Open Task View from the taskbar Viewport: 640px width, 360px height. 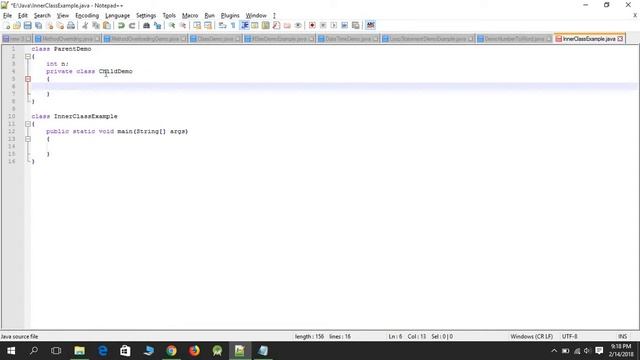pyautogui.click(x=56, y=351)
